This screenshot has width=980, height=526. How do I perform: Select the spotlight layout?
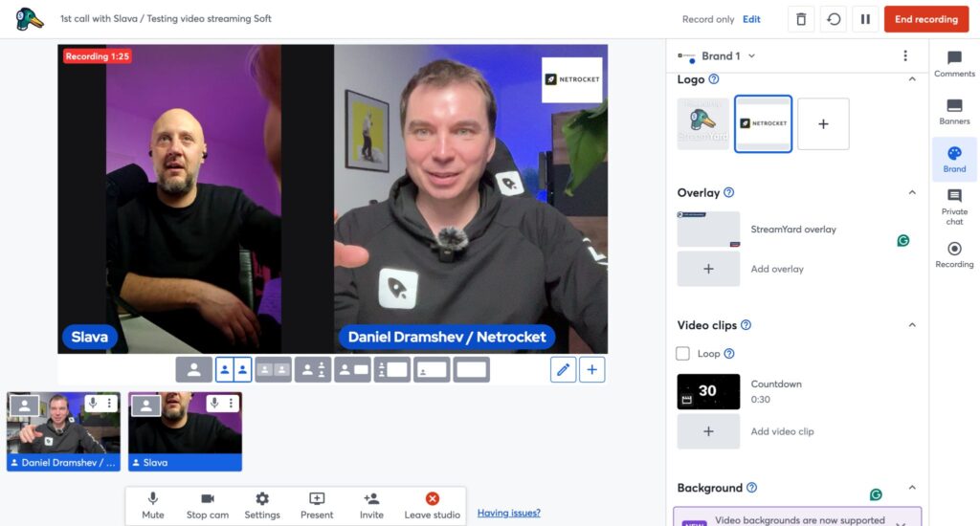pos(313,370)
